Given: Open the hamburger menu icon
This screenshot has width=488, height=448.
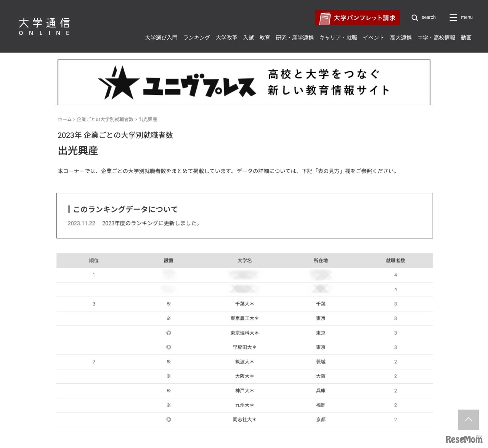Looking at the screenshot, I should pos(453,18).
